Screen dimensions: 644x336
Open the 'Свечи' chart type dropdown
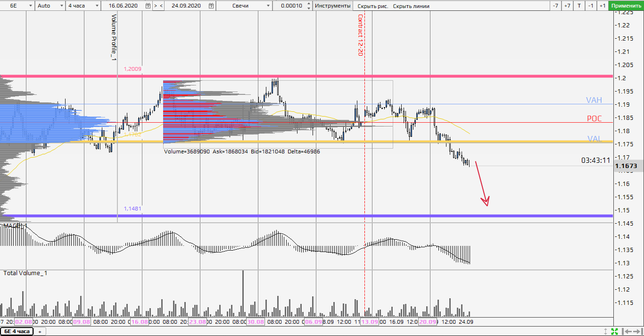click(268, 6)
